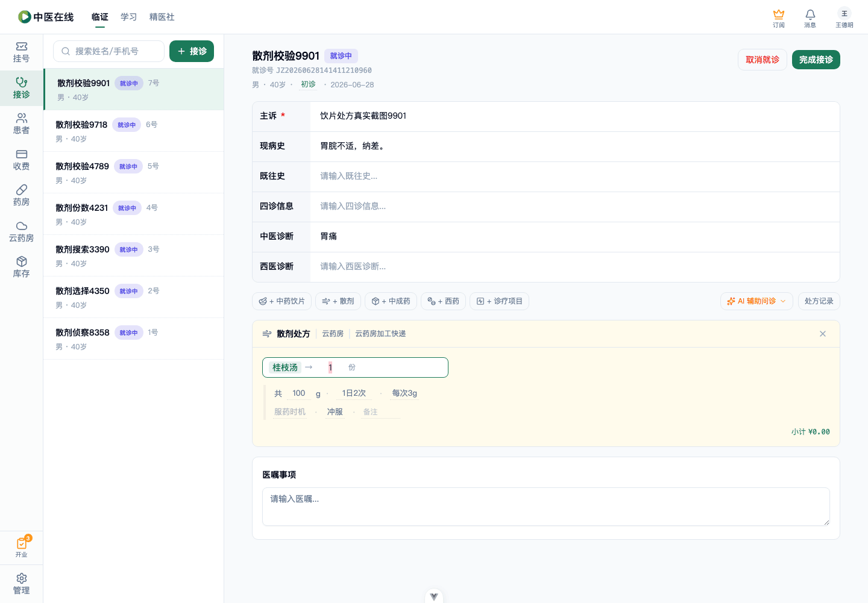Add a 中成药 prescription
The width and height of the screenshot is (868, 603).
[x=391, y=301]
